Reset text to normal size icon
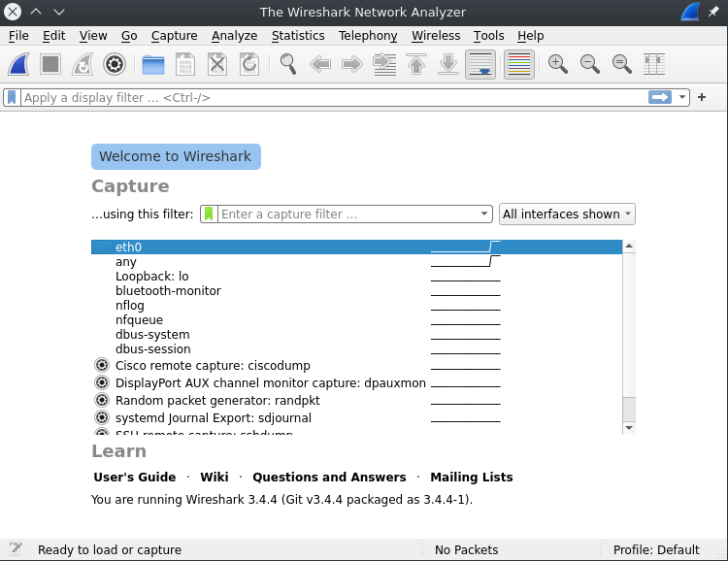The image size is (728, 561). (x=621, y=64)
